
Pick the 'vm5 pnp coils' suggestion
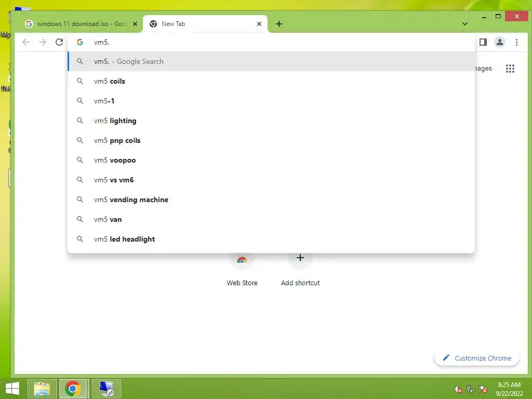271,140
